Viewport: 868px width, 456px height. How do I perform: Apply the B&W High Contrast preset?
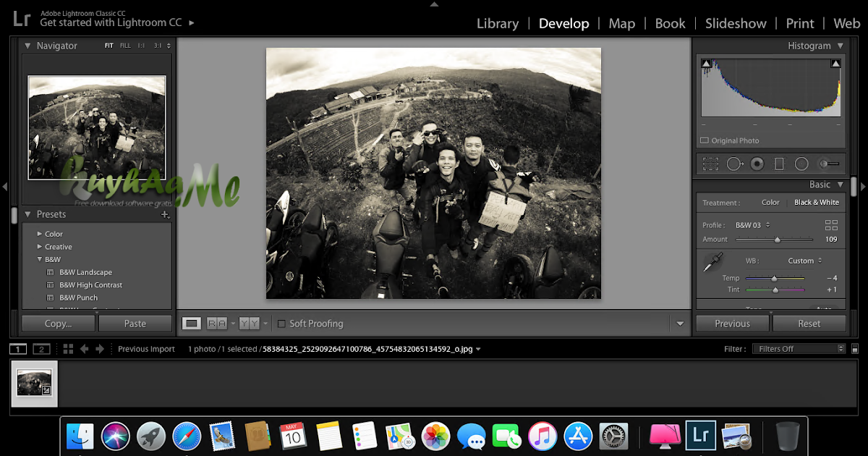(x=90, y=285)
